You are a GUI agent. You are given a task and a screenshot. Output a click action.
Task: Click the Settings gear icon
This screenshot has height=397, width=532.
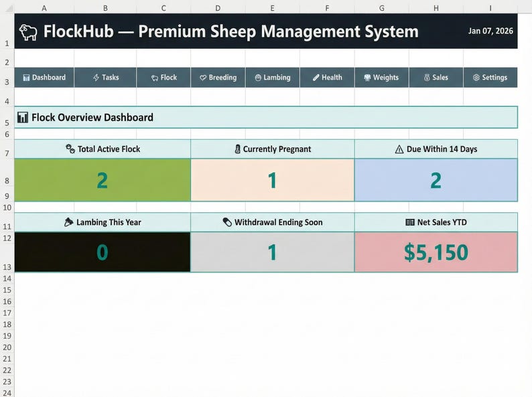click(x=476, y=78)
